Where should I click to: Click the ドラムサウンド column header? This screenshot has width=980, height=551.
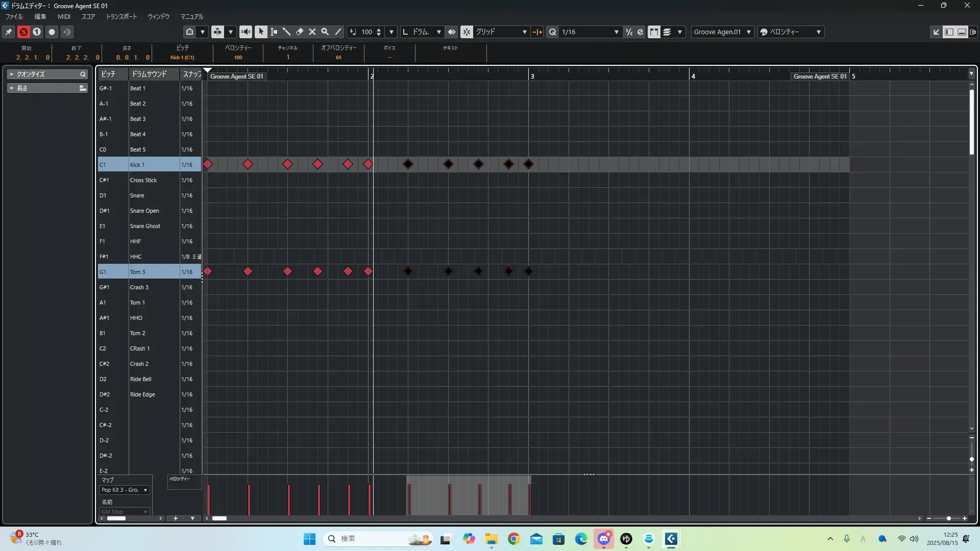click(x=149, y=74)
